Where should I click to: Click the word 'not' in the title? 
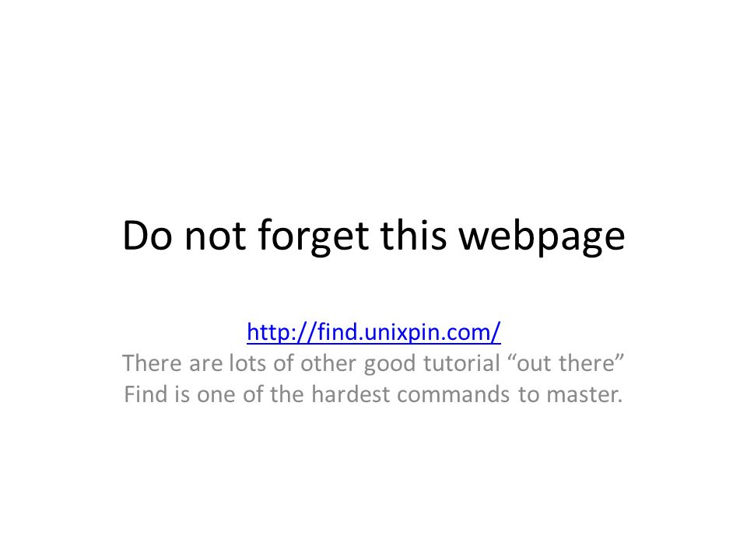[x=215, y=236]
